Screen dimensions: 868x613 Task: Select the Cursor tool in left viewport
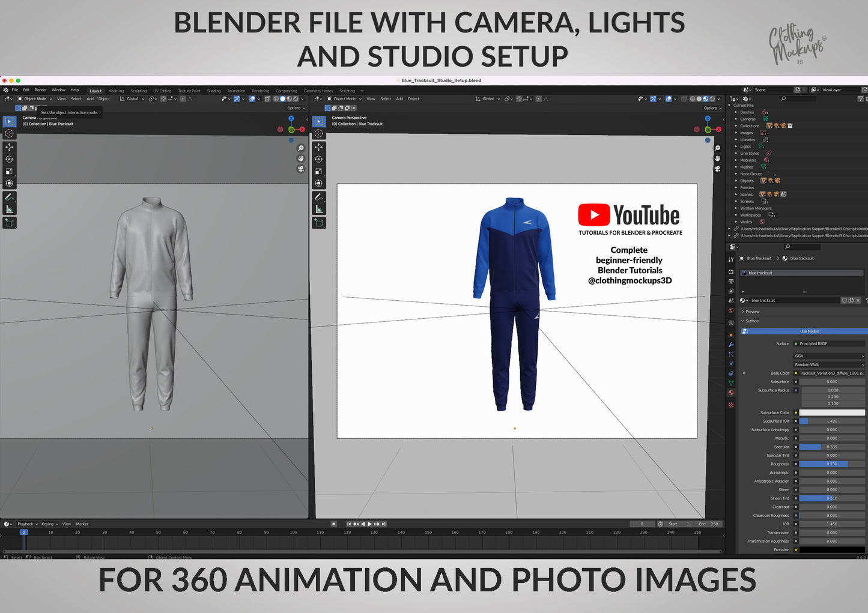coord(9,133)
